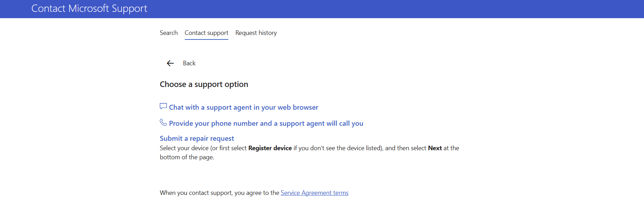
Task: Chat with a support agent in browser
Action: coord(243,107)
